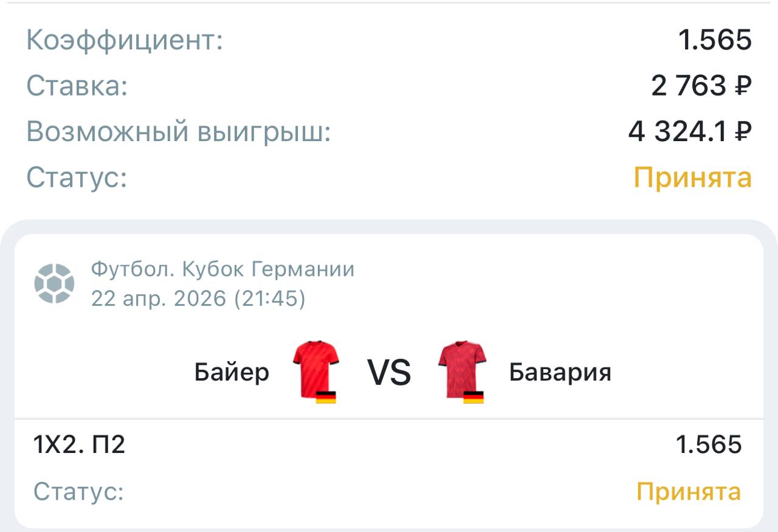Click German flag on Байер jersey
This screenshot has width=778, height=532.
(326, 398)
